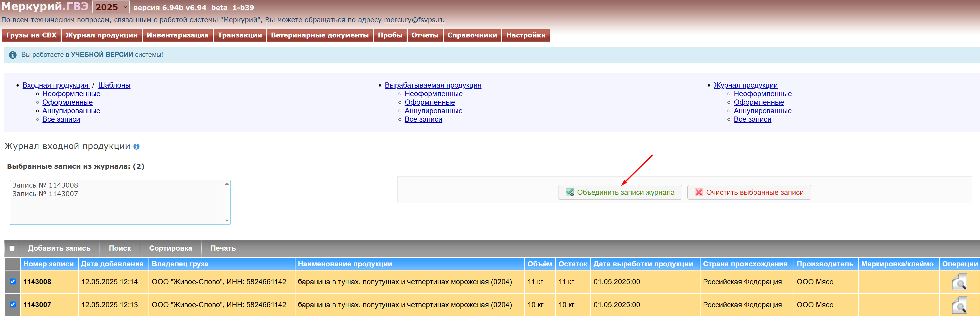
Task: Open the Инвентаризация menu
Action: pos(178,35)
